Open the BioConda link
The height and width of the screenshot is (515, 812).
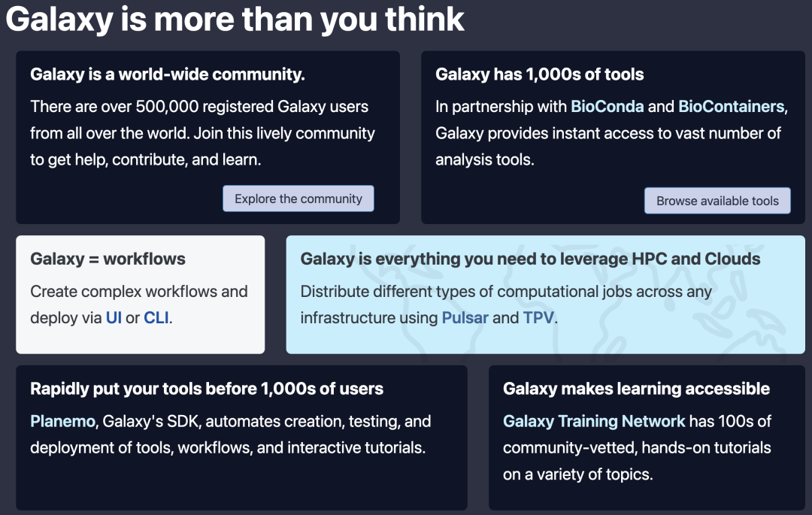[x=607, y=107]
